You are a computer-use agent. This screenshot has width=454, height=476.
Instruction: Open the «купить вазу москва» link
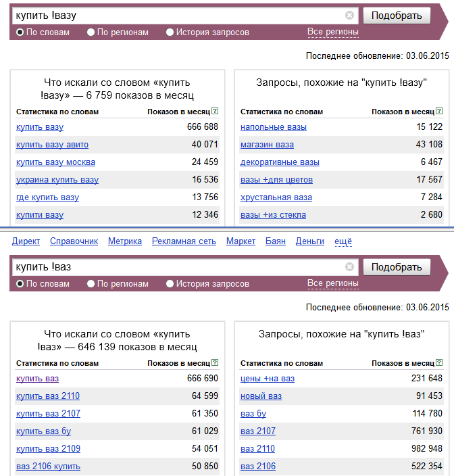55,162
